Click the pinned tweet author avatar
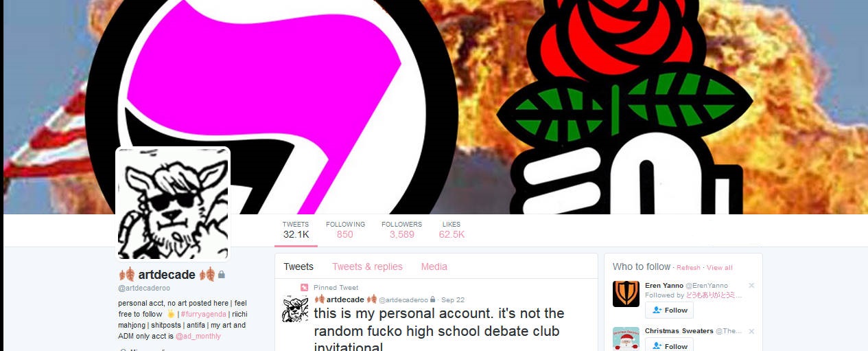 [x=295, y=308]
